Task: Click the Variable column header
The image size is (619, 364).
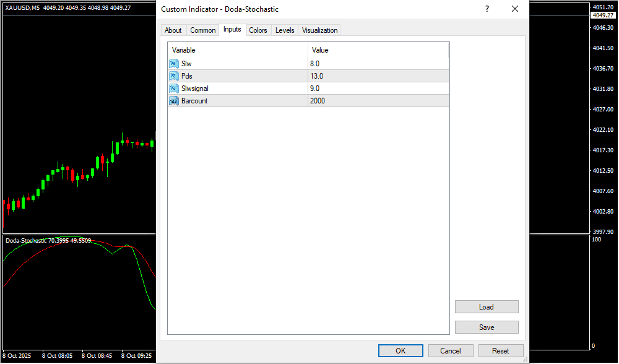Action: (238, 50)
